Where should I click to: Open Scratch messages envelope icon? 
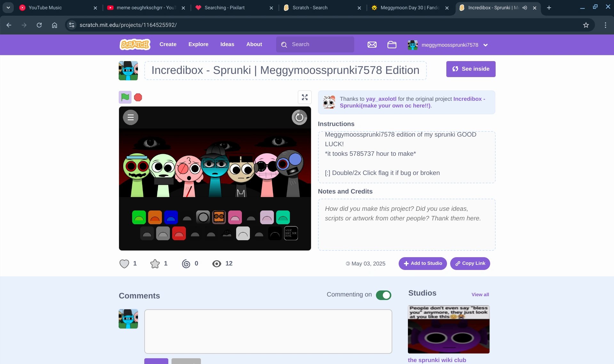[372, 45]
